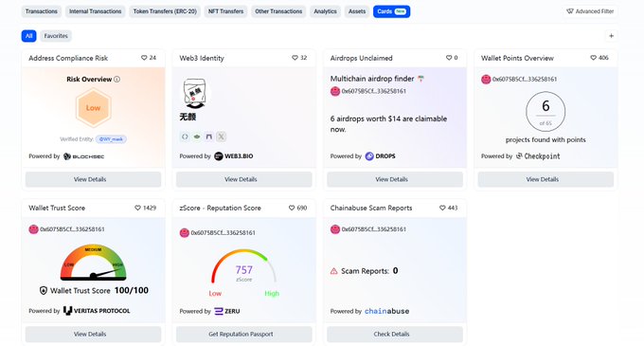The height and width of the screenshot is (346, 644).
Task: Click the 无颜 avatar picture
Action: pyautogui.click(x=194, y=94)
